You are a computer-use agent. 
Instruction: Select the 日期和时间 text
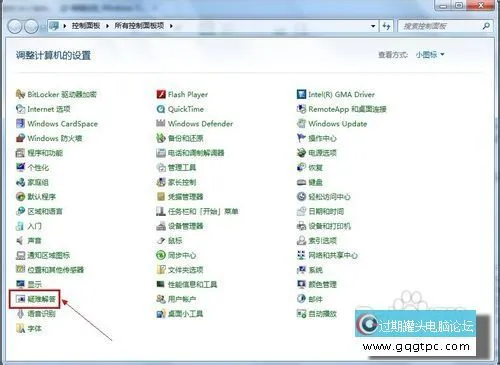click(326, 211)
